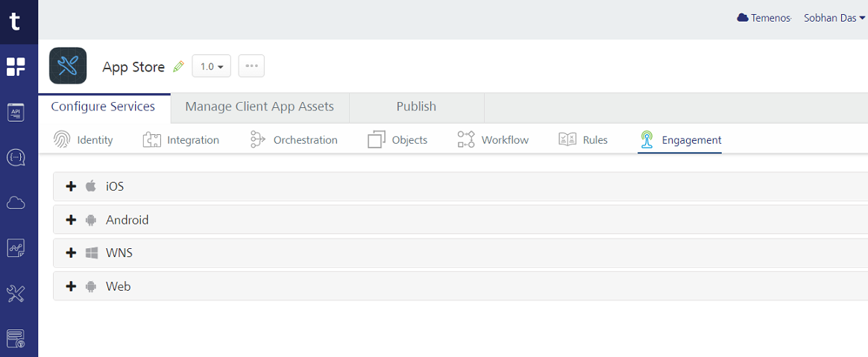
Task: Open the cloud environments sidebar icon
Action: [x=16, y=203]
